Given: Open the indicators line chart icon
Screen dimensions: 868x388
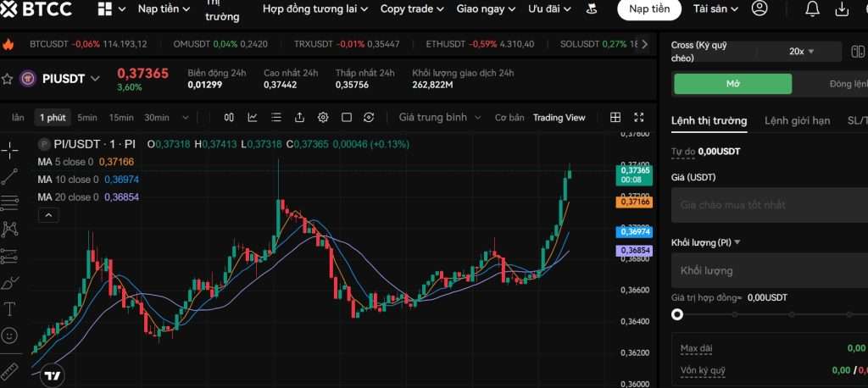Looking at the screenshot, I should [253, 118].
